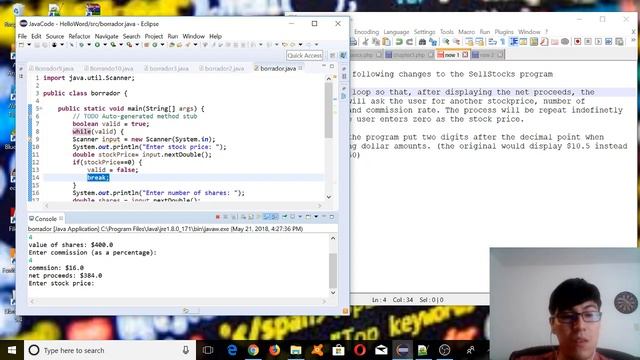Click the code editor scroll down arrow
Screen dimensions: 640x360
click(329, 197)
